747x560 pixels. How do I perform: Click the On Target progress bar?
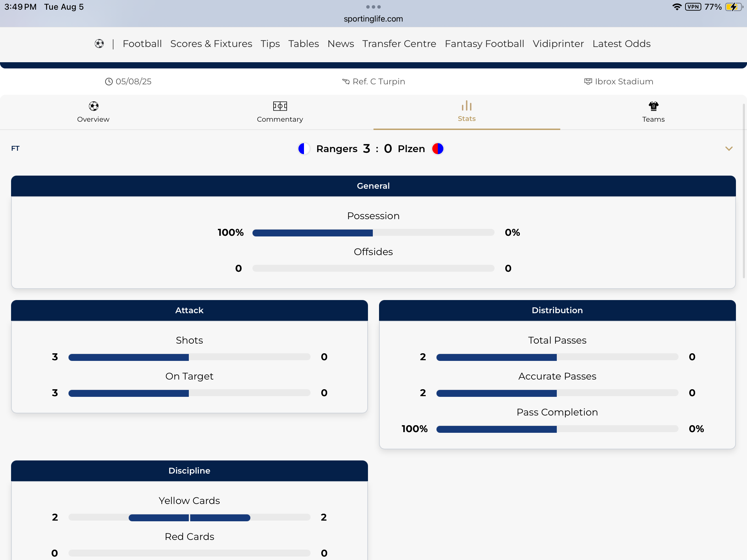click(190, 393)
